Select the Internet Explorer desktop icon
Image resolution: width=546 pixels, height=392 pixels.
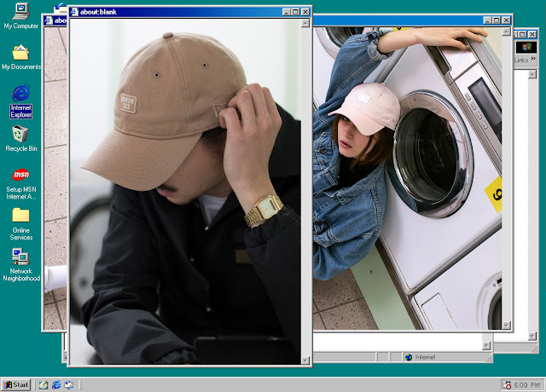20,101
